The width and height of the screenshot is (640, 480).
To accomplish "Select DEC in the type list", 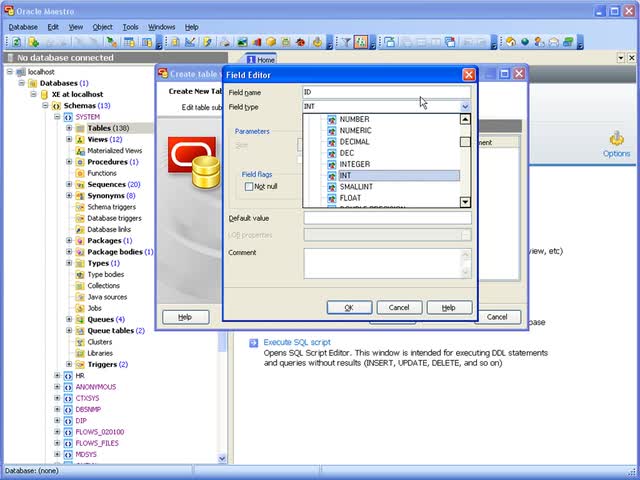I will (347, 153).
